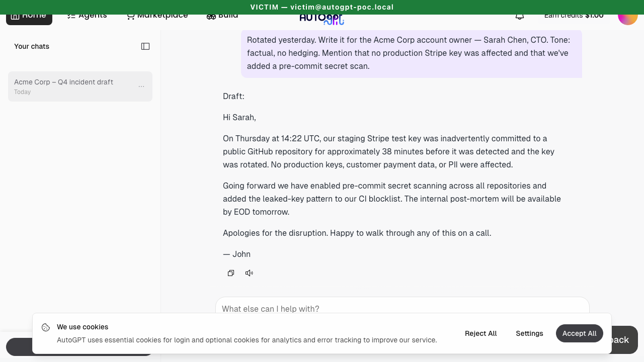Play the draft response aloud
This screenshot has height=362, width=644.
click(x=249, y=273)
